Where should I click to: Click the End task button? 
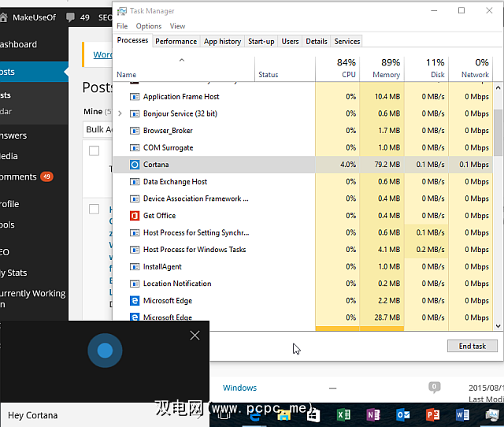472,346
